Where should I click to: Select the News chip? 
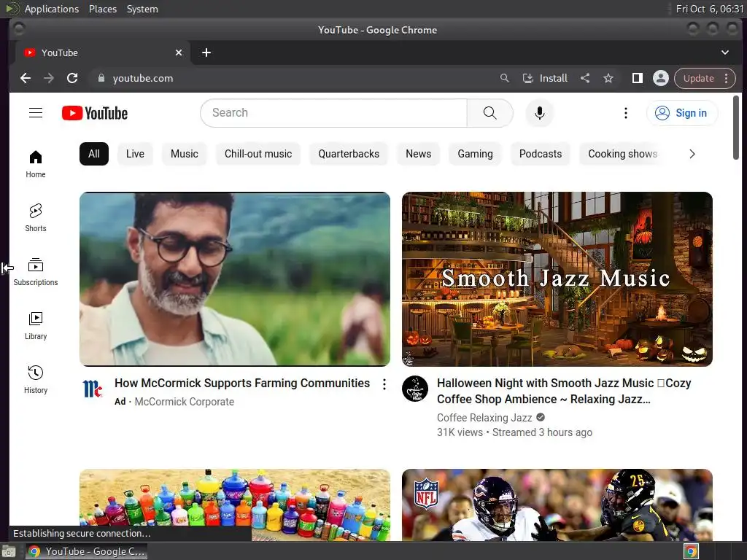(x=418, y=154)
